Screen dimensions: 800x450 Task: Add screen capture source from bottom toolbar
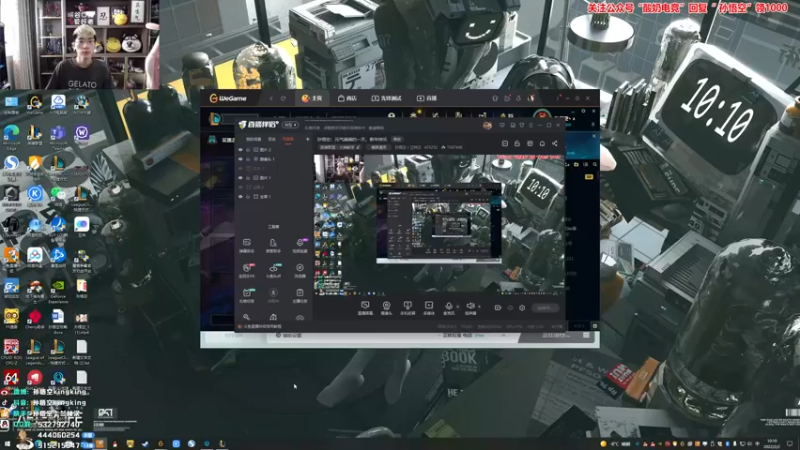tap(365, 308)
